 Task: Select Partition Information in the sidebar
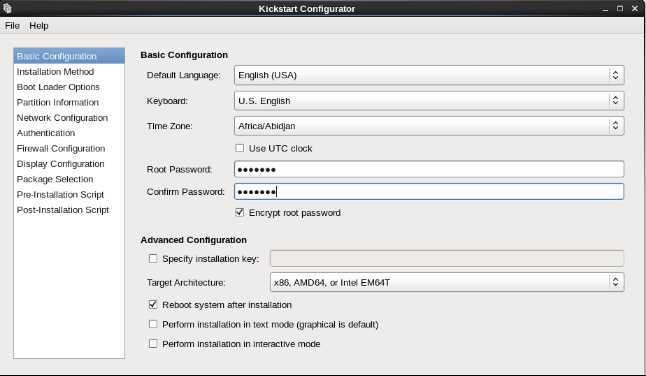tap(69, 102)
